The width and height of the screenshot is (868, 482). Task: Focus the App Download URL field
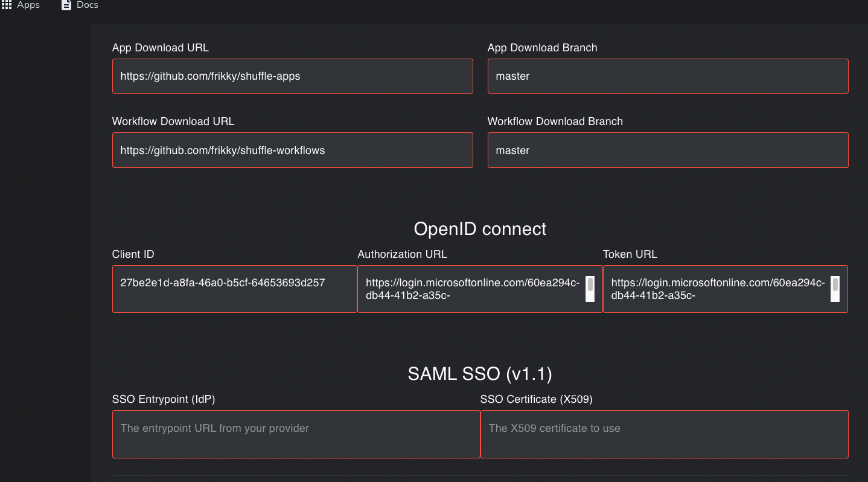click(x=292, y=76)
